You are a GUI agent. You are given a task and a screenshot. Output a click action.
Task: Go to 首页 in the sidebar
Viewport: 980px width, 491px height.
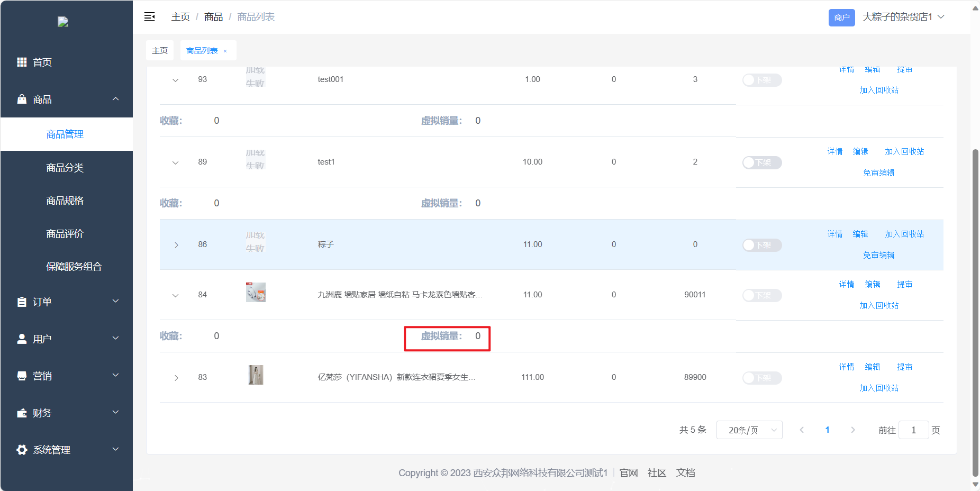click(x=67, y=62)
